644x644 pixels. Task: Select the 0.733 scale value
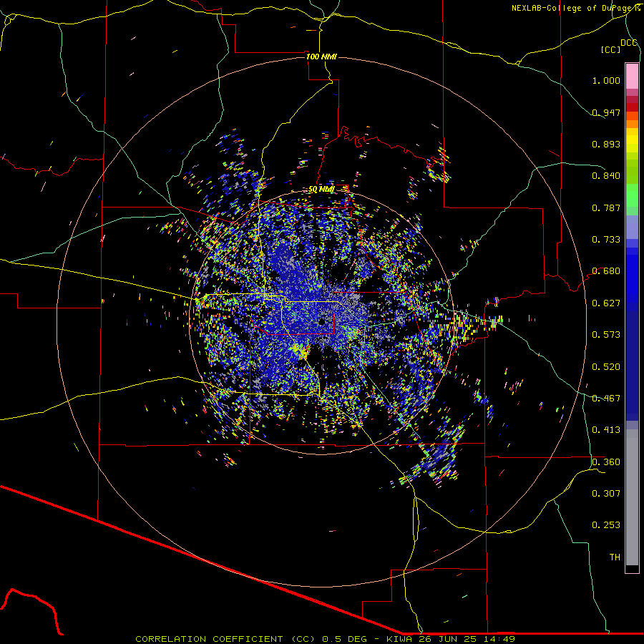click(606, 240)
